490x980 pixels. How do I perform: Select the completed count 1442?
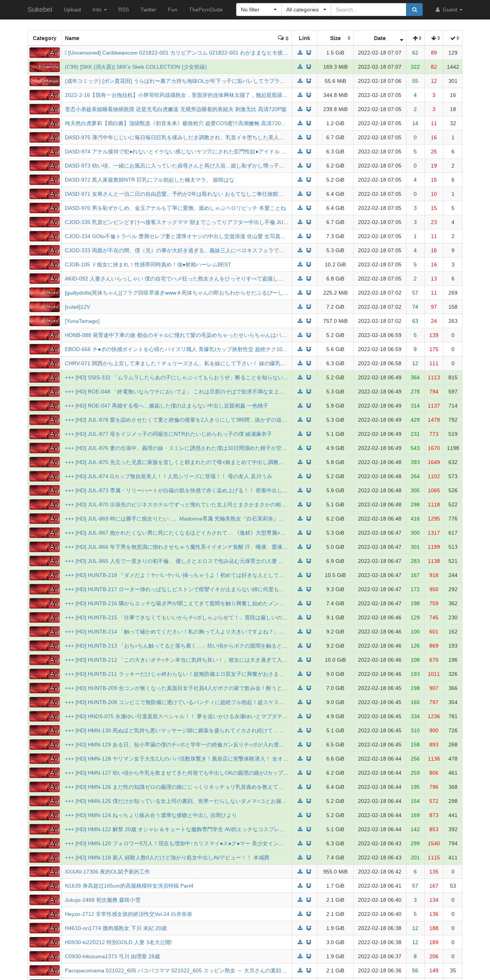tap(453, 67)
